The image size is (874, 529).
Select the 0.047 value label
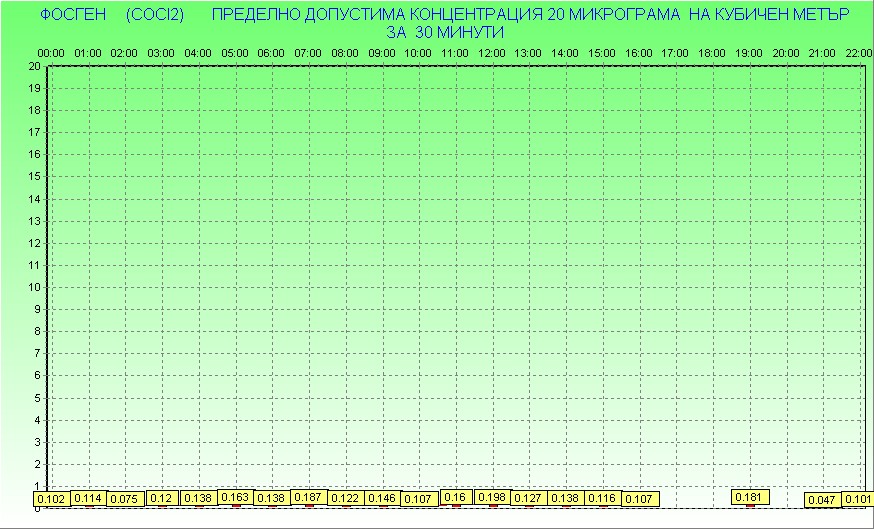(x=822, y=499)
